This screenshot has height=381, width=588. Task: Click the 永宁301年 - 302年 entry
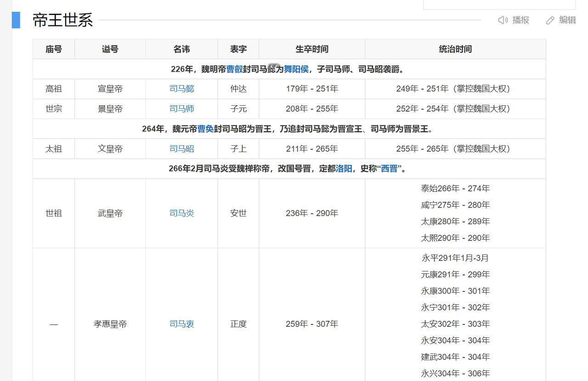coord(455,307)
